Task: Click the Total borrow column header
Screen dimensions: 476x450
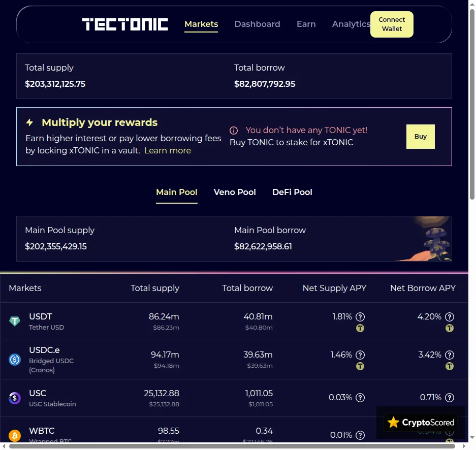Action: [x=247, y=288]
